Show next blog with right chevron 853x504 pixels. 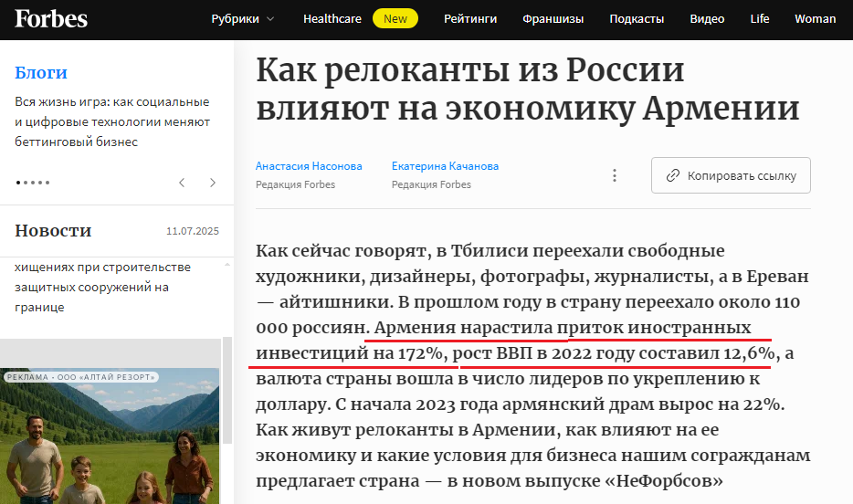213,183
